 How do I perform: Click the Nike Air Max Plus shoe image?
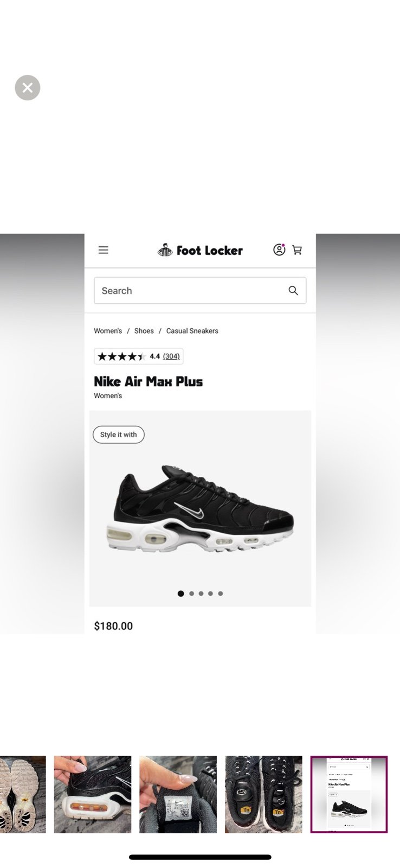200,508
